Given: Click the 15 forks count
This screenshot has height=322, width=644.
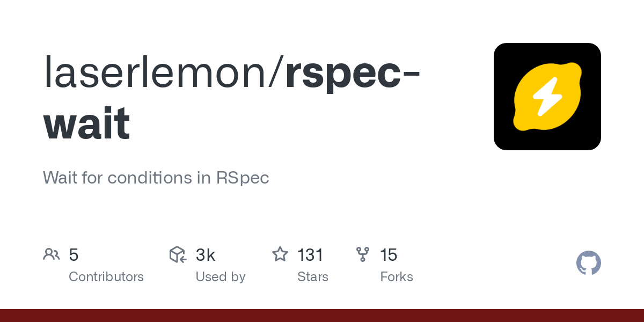Looking at the screenshot, I should tap(389, 255).
